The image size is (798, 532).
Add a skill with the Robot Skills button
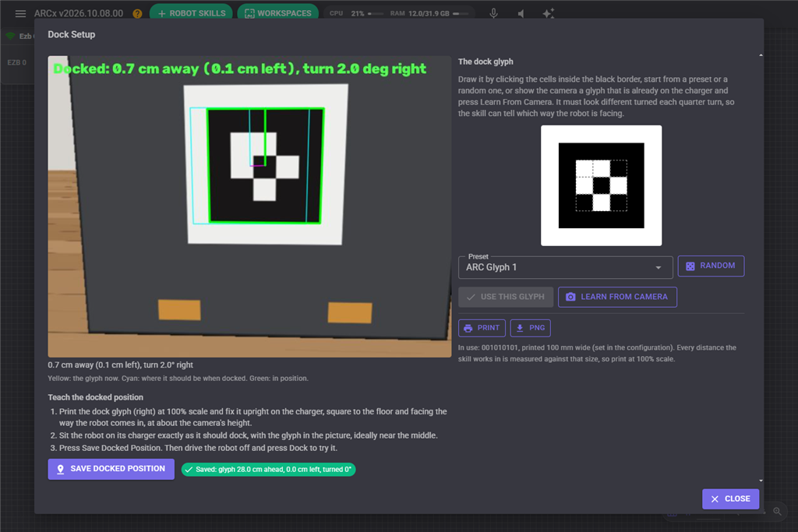(x=192, y=12)
